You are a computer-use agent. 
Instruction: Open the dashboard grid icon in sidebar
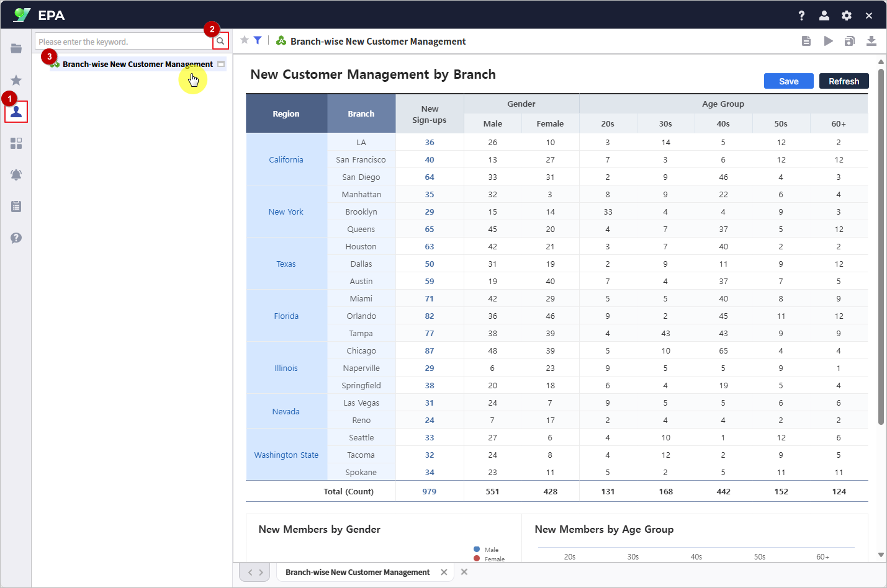tap(16, 143)
